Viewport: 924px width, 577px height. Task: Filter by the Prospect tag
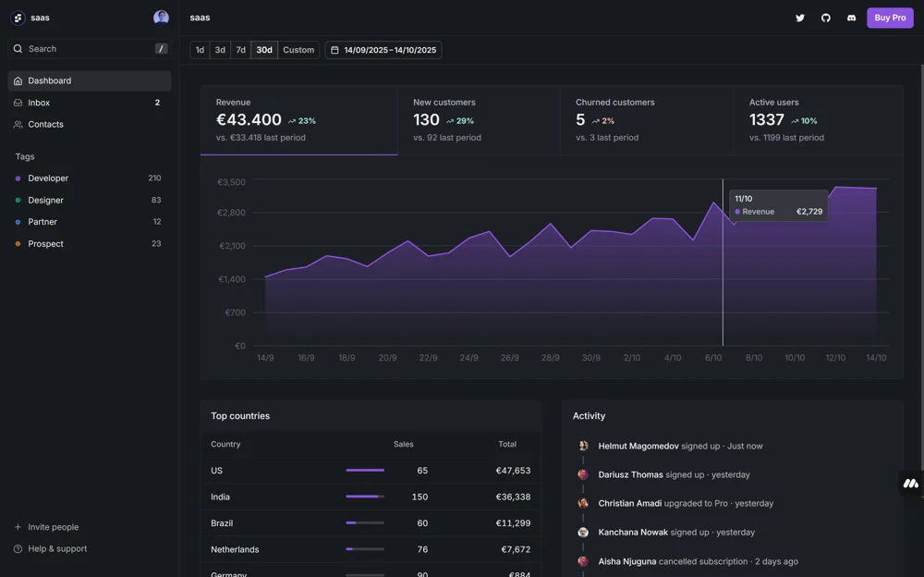(x=90, y=244)
